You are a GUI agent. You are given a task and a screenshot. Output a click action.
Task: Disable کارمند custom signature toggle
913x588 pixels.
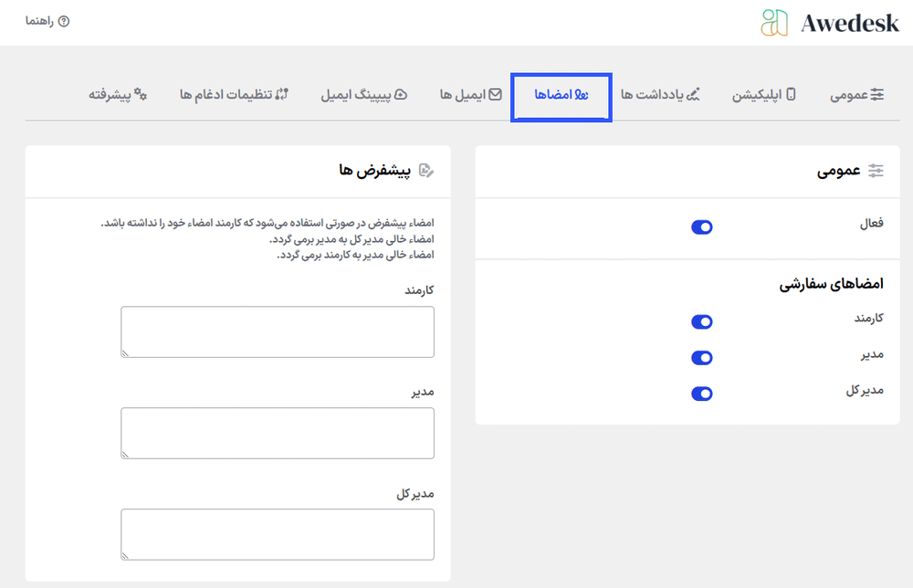coord(701,322)
